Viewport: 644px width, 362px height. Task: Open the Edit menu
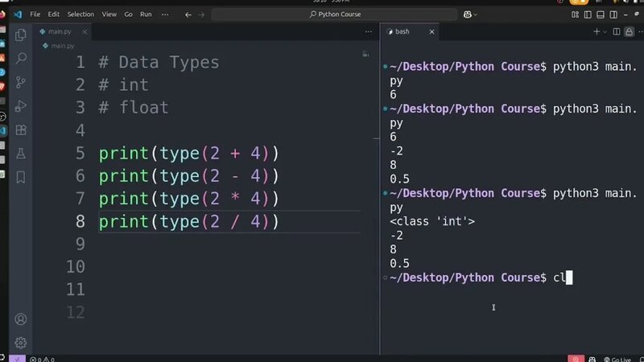[x=53, y=14]
